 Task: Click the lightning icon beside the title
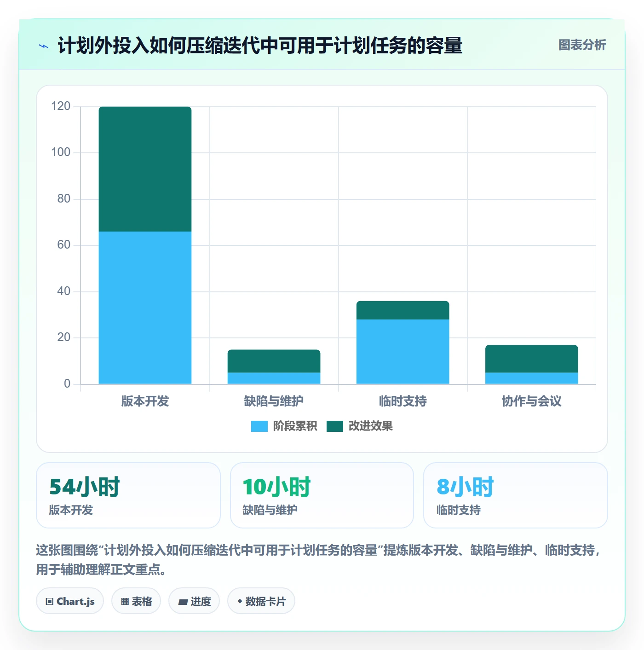pos(44,46)
